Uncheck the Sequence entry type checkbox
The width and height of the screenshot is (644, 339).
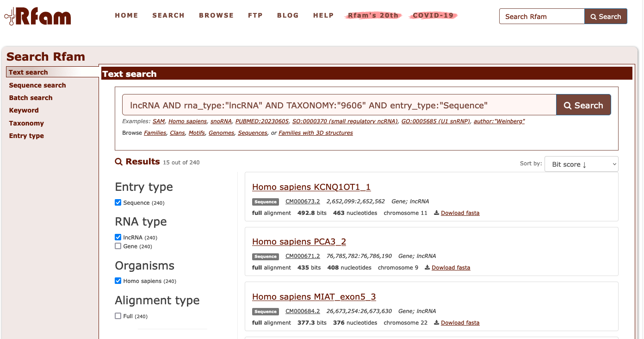pyautogui.click(x=118, y=202)
